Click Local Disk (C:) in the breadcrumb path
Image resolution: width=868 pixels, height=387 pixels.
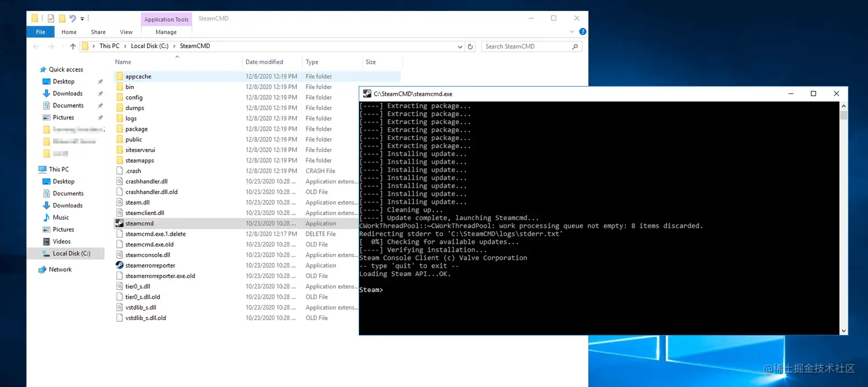point(150,46)
